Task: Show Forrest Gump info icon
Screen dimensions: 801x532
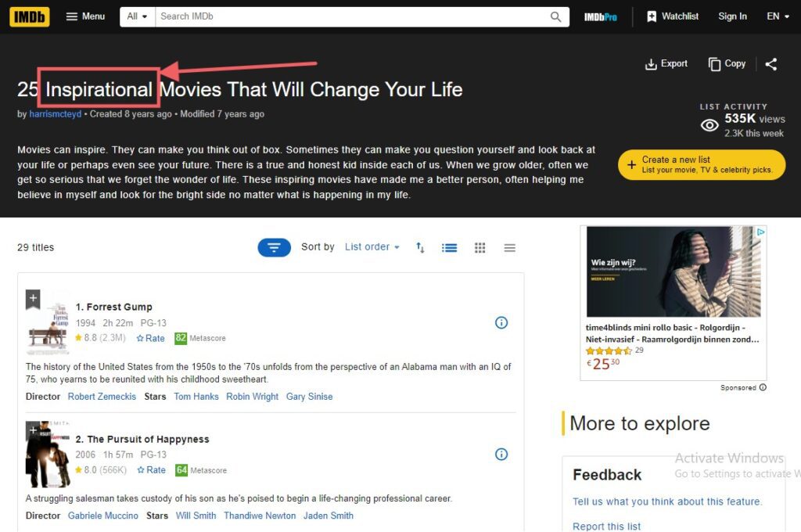Action: [501, 322]
